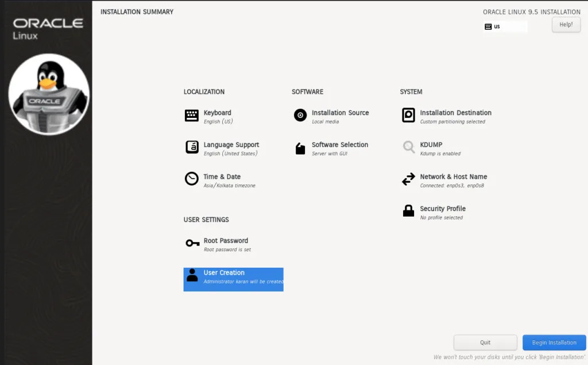Open Installation Source settings
The width and height of the screenshot is (588, 365).
point(340,113)
